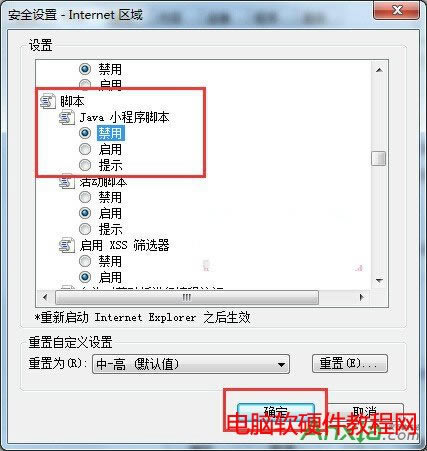427x451 pixels.
Task: Click the settings list scroll up arrow
Action: [x=379, y=70]
